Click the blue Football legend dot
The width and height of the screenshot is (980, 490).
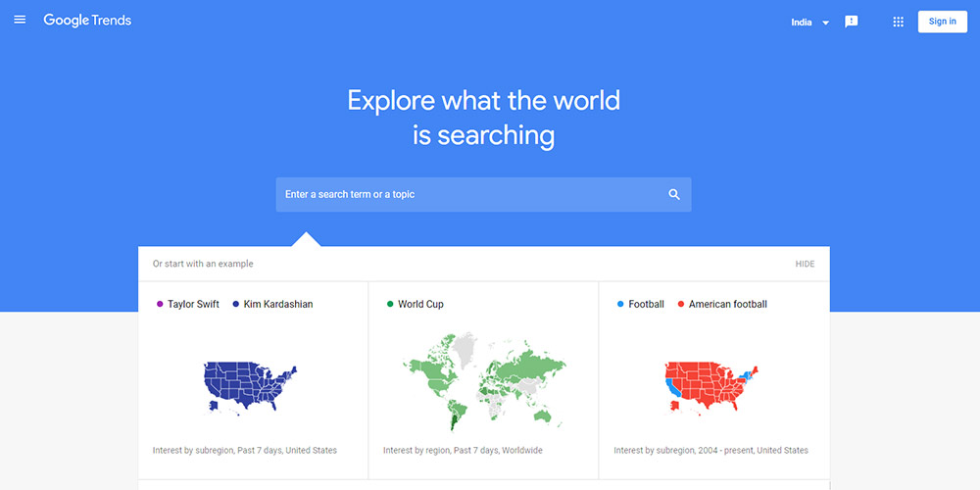tap(620, 305)
